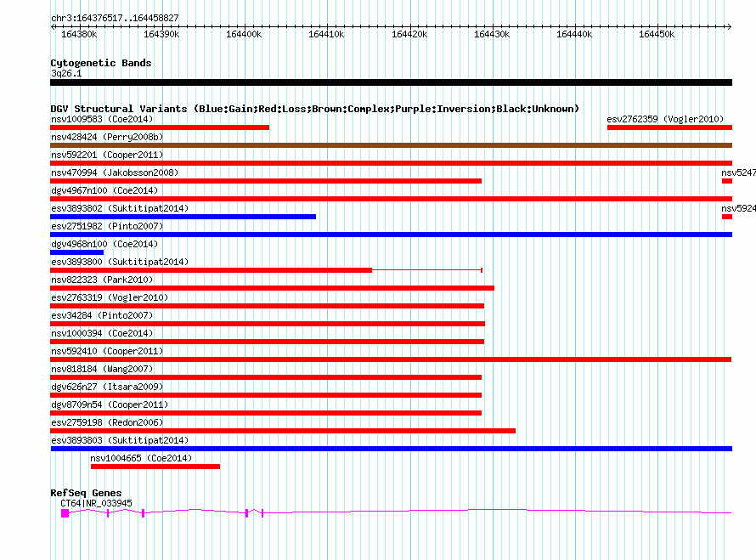The image size is (756, 560).
Task: Open the dgv8709n54 (Cooper2011) label
Action: (110, 404)
